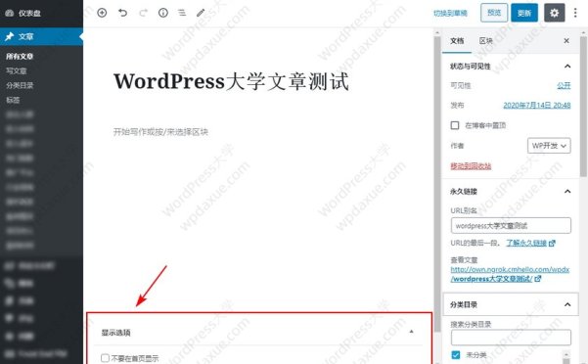Image resolution: width=588 pixels, height=364 pixels.
Task: Select the pencil edit tool icon
Action: 201,13
